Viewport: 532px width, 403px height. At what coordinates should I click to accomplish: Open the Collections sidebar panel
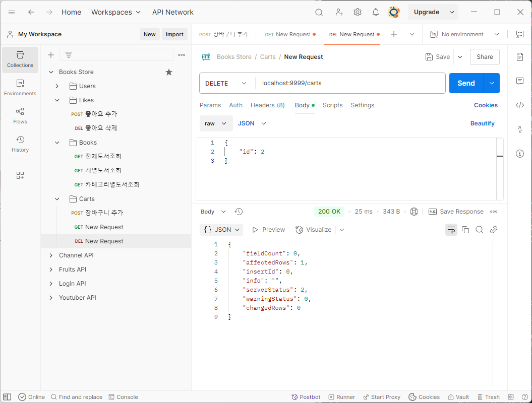coord(20,59)
